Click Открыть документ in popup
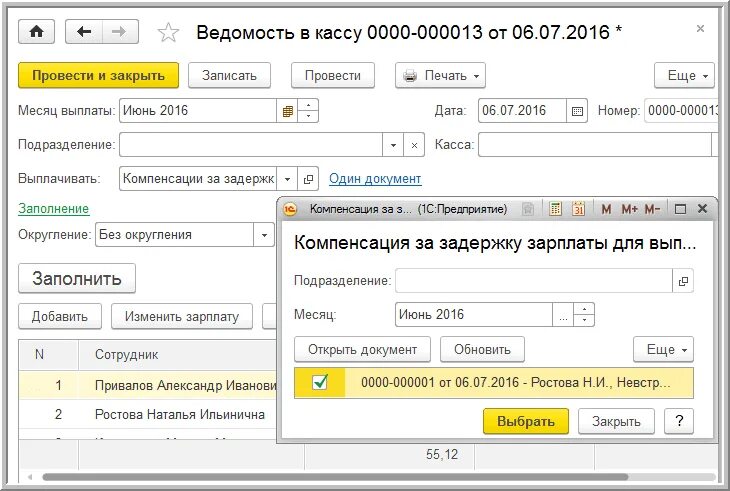The image size is (730, 491). [362, 350]
